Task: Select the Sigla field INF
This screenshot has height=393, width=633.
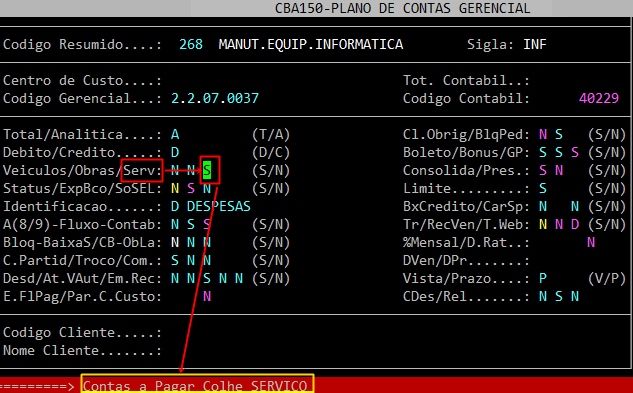Action: pos(534,44)
